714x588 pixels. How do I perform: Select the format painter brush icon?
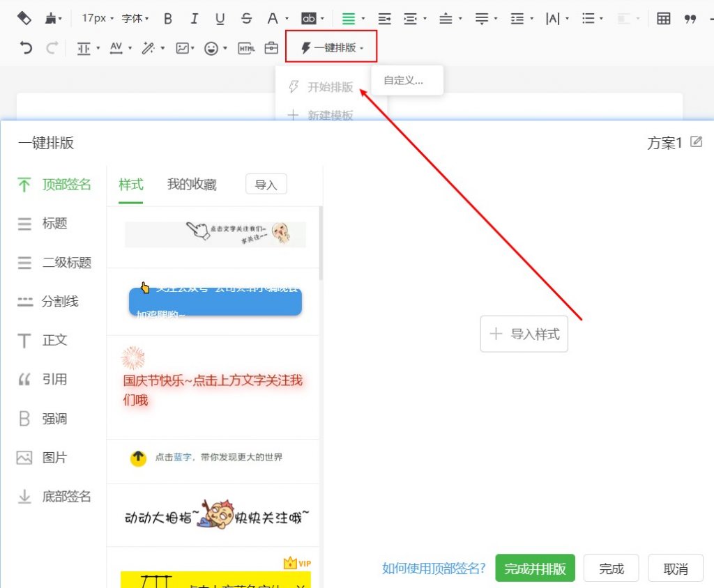click(x=50, y=19)
